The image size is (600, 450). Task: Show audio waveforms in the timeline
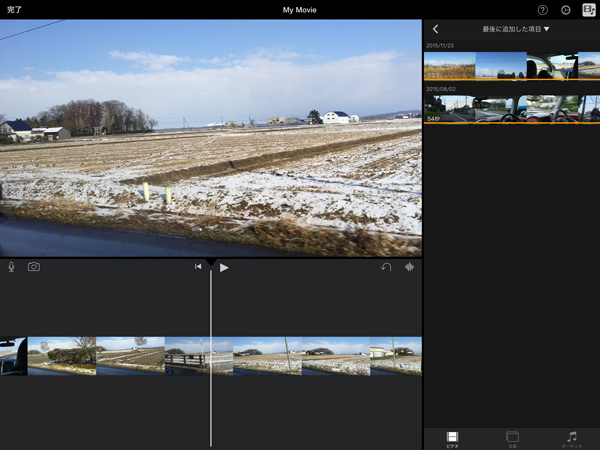click(409, 267)
